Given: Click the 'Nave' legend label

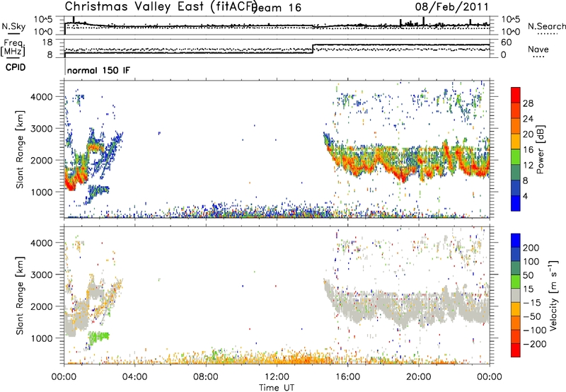Looking at the screenshot, I should coord(538,49).
